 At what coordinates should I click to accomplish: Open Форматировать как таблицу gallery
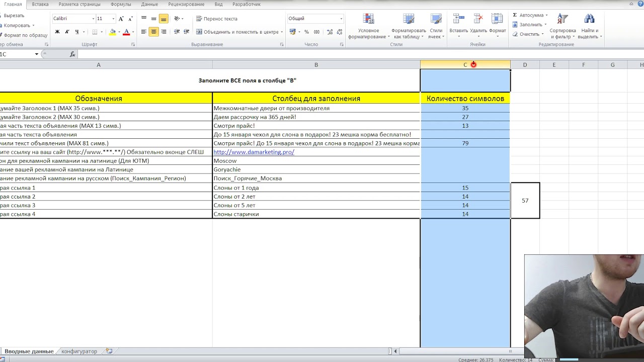(x=409, y=26)
